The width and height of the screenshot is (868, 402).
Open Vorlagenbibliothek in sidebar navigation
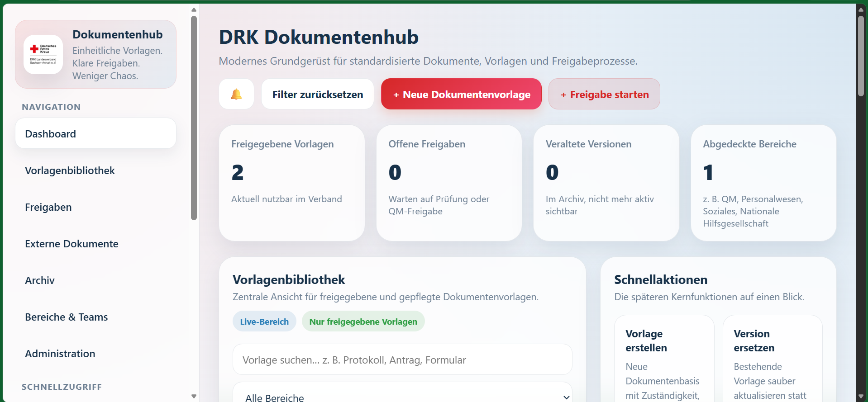pos(95,170)
